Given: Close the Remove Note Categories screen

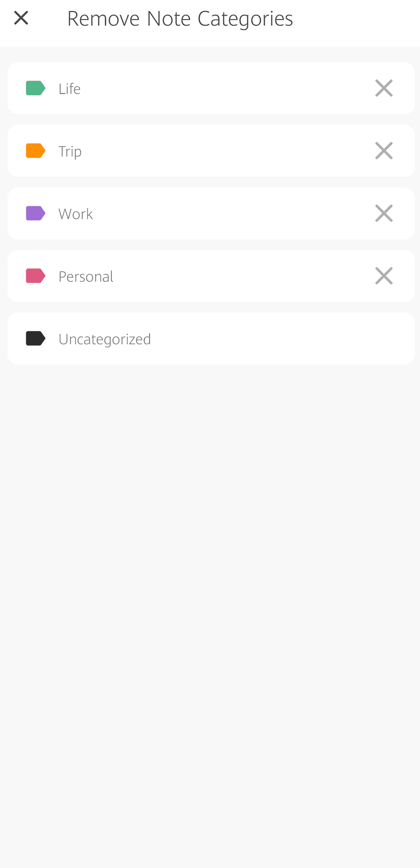Looking at the screenshot, I should (21, 18).
